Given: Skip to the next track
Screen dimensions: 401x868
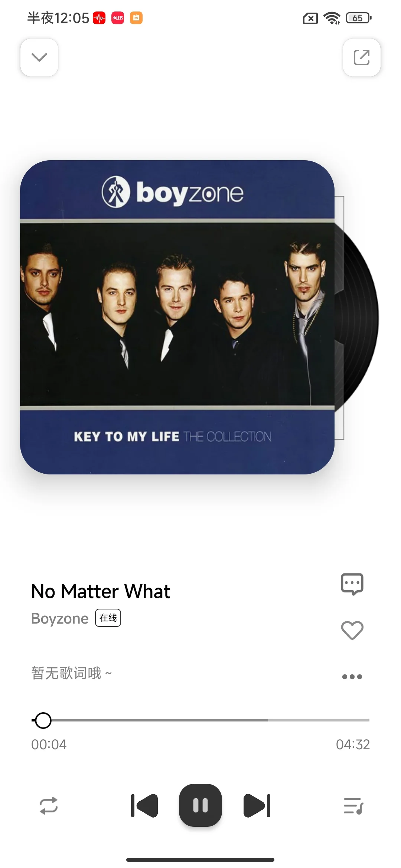Looking at the screenshot, I should click(257, 806).
